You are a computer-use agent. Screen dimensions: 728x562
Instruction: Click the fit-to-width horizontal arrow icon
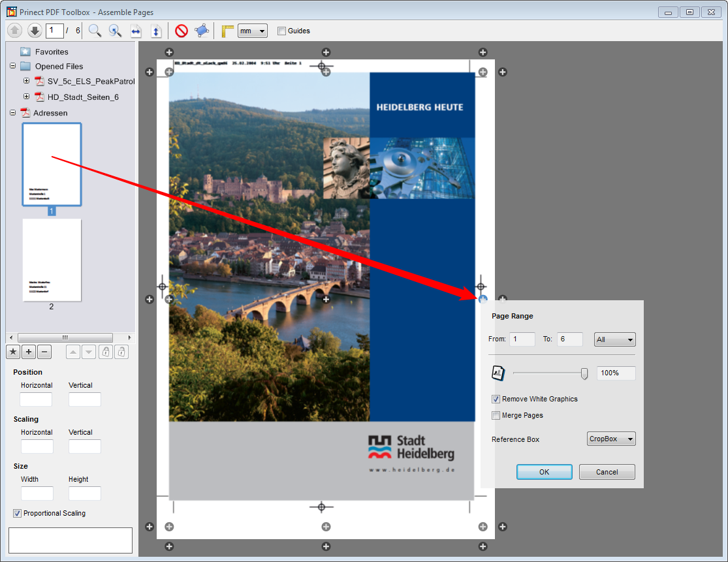pos(136,31)
